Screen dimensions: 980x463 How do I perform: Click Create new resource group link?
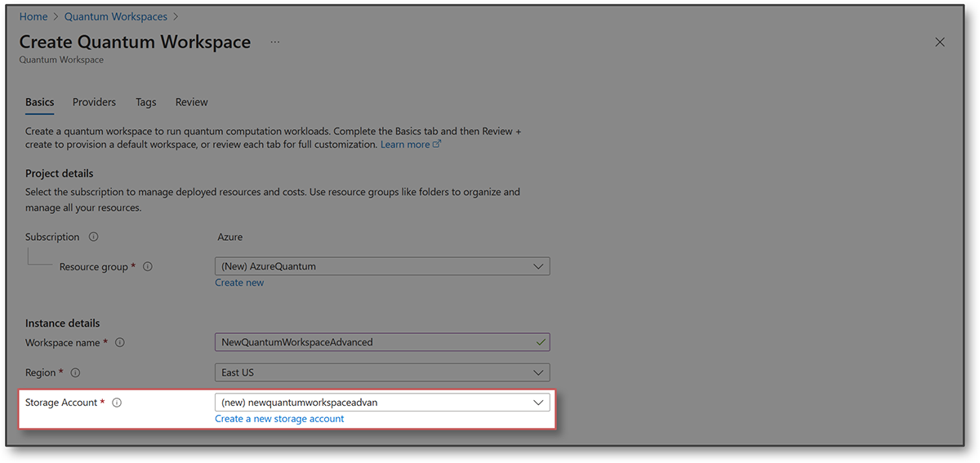239,283
